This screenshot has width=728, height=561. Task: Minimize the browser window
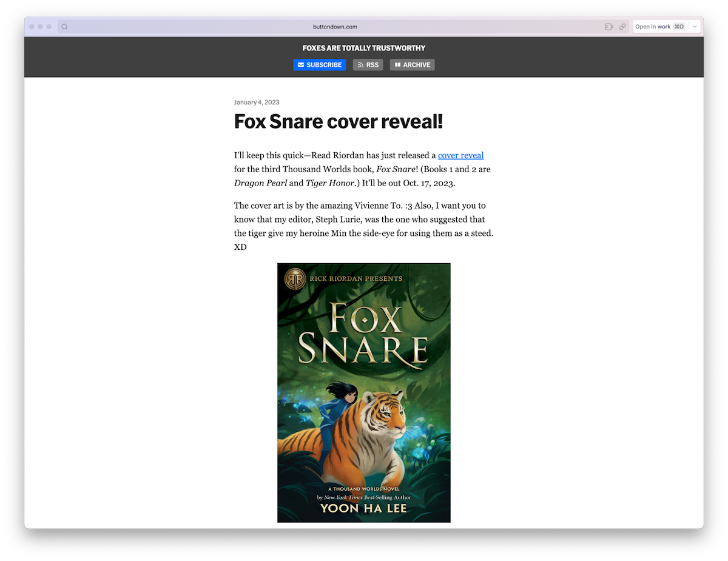tap(41, 27)
